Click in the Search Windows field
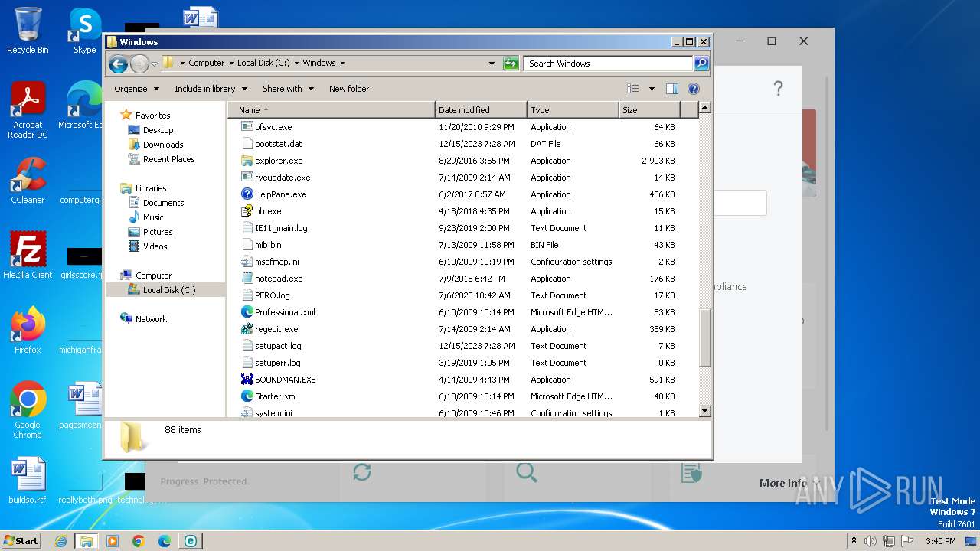This screenshot has width=980, height=551. pyautogui.click(x=609, y=64)
